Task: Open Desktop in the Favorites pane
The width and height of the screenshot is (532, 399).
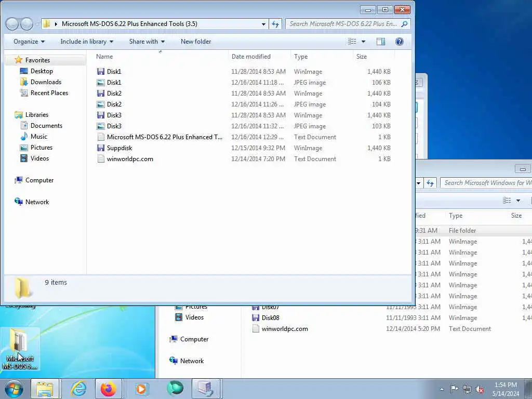Action: pyautogui.click(x=42, y=71)
